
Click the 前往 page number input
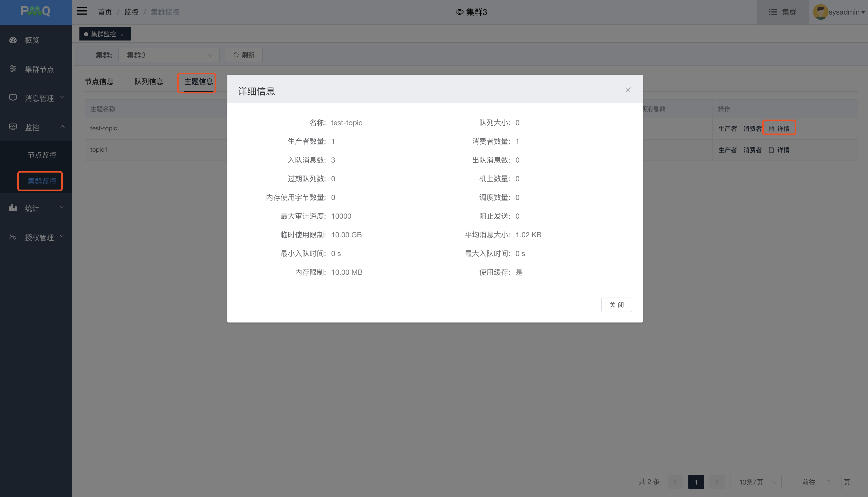point(829,482)
